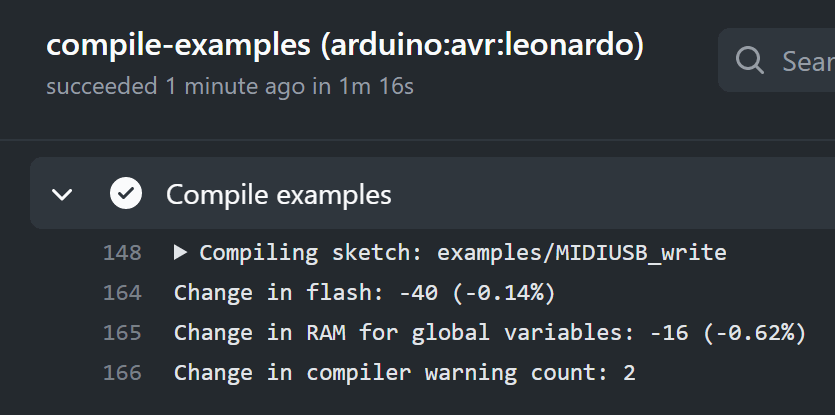Collapse the Compile examples step chevron

click(62, 194)
